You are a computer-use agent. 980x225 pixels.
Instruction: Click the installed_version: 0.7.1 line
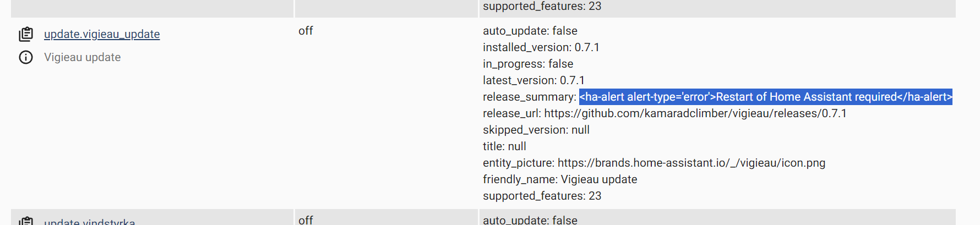pyautogui.click(x=541, y=47)
